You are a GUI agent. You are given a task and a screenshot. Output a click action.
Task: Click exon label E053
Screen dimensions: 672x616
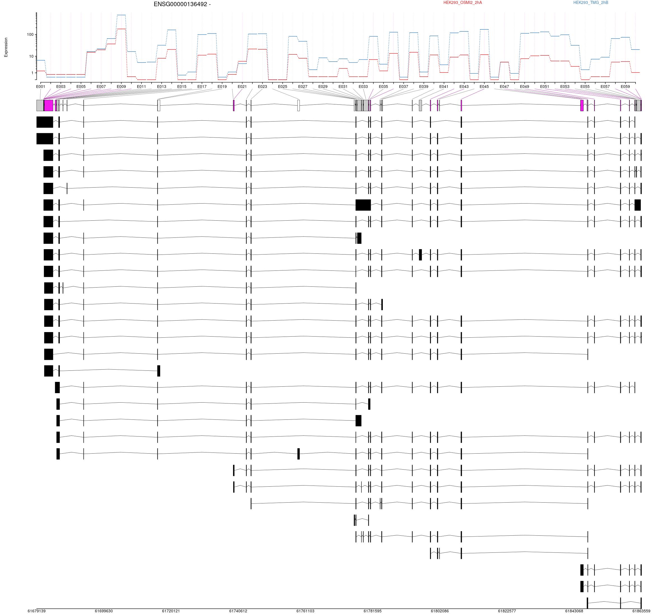[565, 87]
